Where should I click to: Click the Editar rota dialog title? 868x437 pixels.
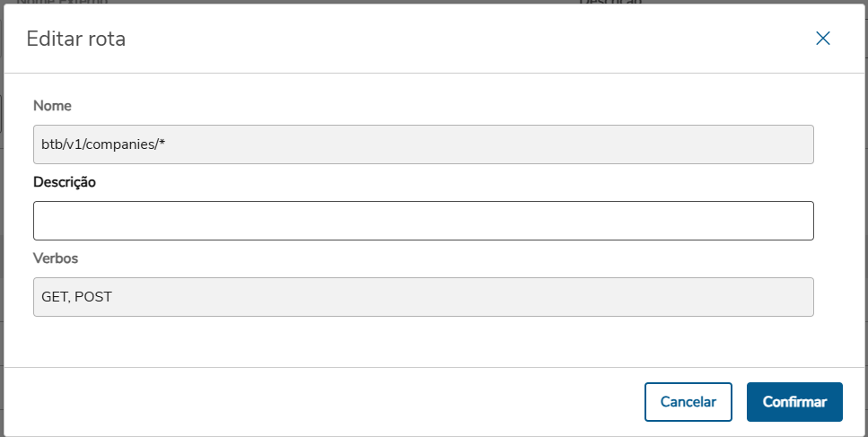(x=76, y=39)
